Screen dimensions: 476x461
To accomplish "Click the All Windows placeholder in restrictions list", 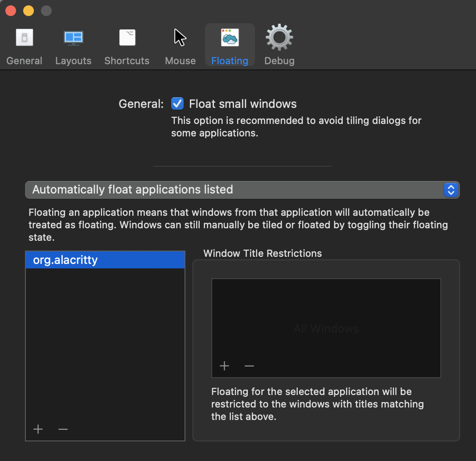I will click(x=326, y=329).
